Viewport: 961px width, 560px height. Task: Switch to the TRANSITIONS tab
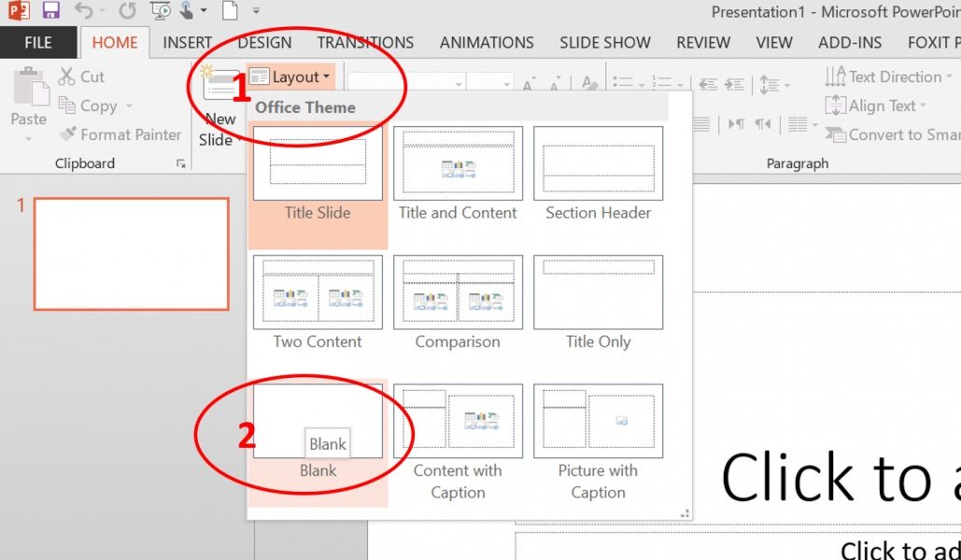click(x=365, y=42)
